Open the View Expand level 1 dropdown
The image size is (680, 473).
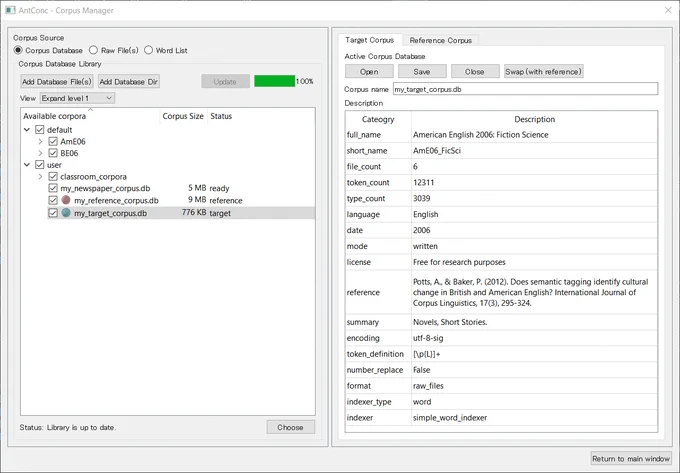77,98
